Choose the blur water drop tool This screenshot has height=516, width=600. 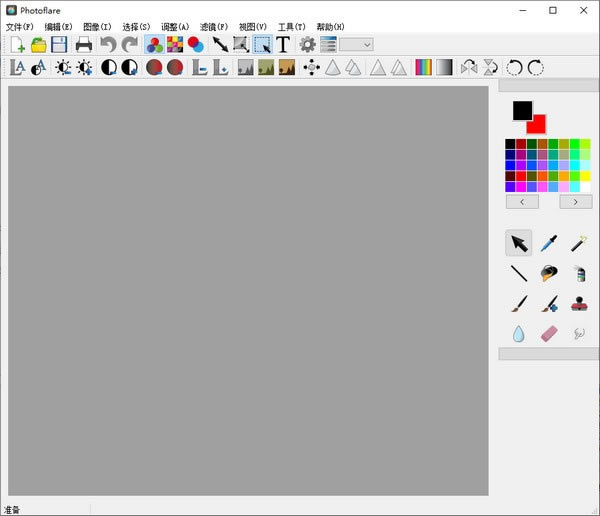tap(519, 334)
